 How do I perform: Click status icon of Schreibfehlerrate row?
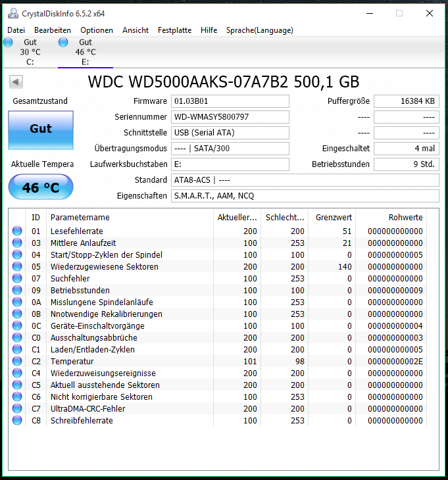[17, 420]
